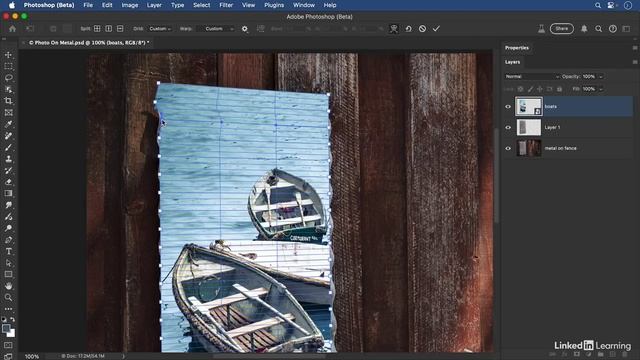This screenshot has width=640, height=360.
Task: Open the Normal blend mode dropdown
Action: [x=532, y=76]
